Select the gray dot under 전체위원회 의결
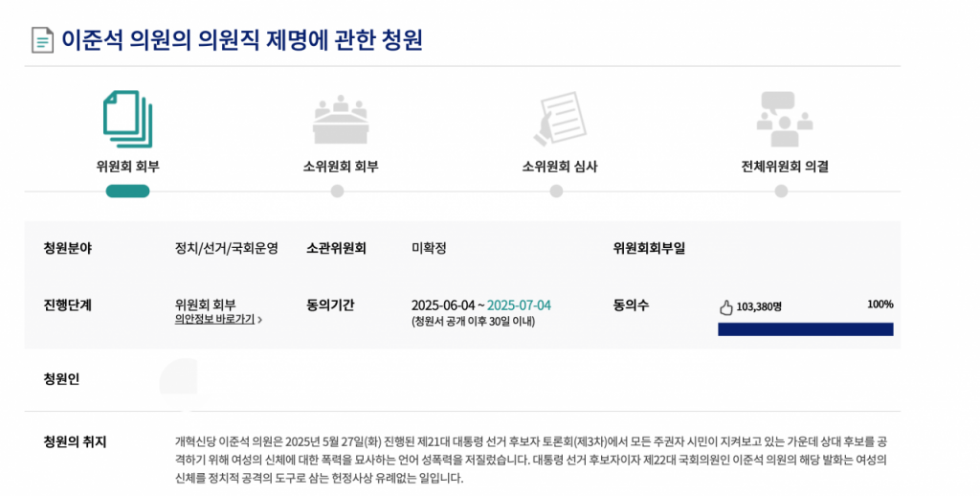Image resolution: width=980 pixels, height=496 pixels. click(x=781, y=191)
